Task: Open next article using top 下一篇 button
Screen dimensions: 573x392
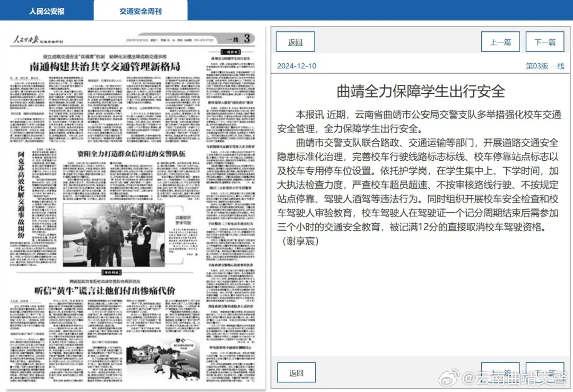Action: pyautogui.click(x=544, y=42)
